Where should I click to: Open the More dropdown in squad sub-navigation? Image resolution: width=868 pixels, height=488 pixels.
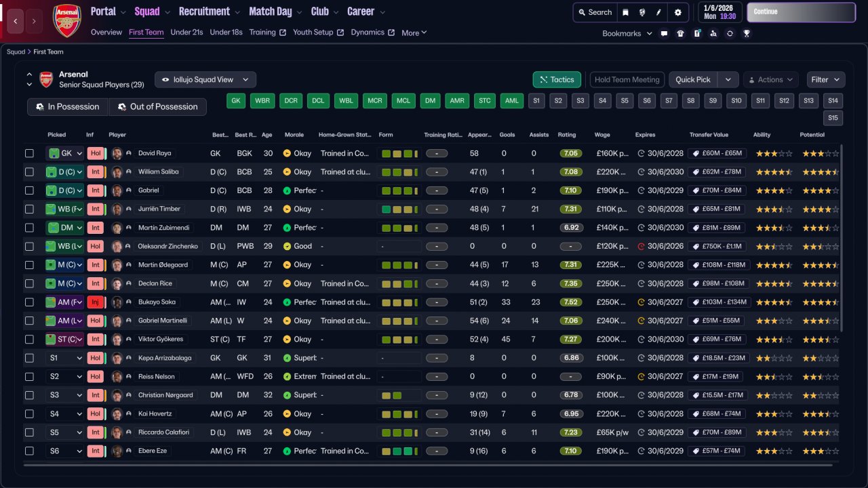coord(414,33)
